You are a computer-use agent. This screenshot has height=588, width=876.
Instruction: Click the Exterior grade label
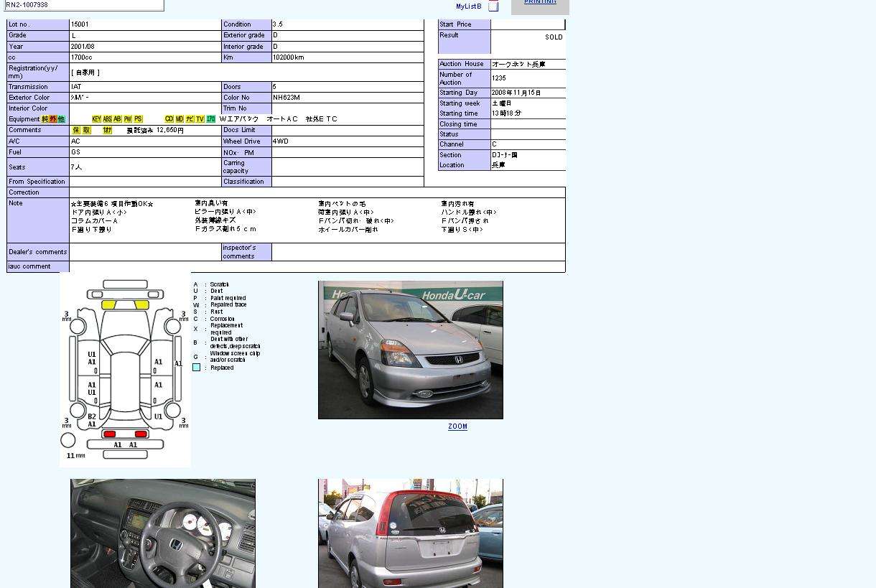click(244, 35)
